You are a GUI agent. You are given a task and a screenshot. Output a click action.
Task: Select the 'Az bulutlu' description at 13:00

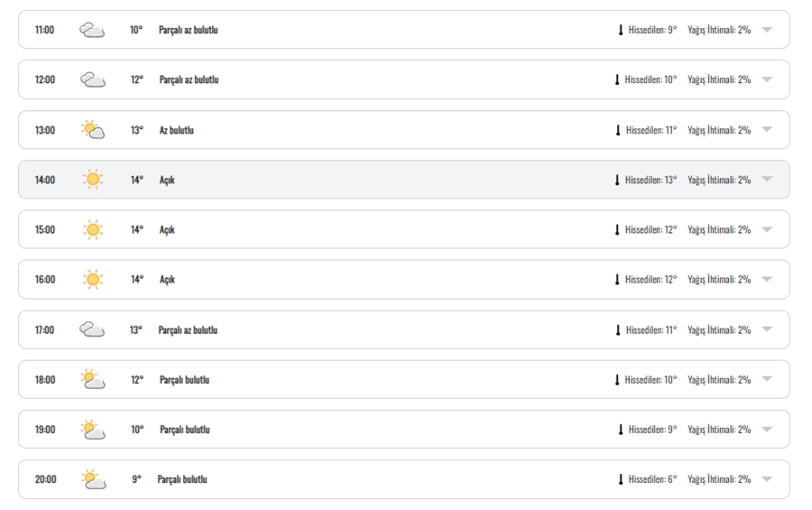click(x=177, y=130)
